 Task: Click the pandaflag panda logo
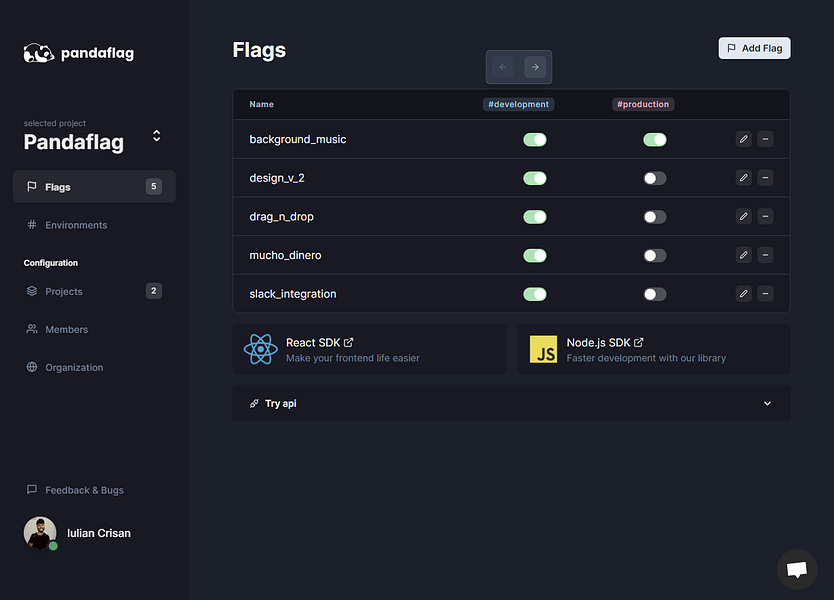click(x=39, y=53)
